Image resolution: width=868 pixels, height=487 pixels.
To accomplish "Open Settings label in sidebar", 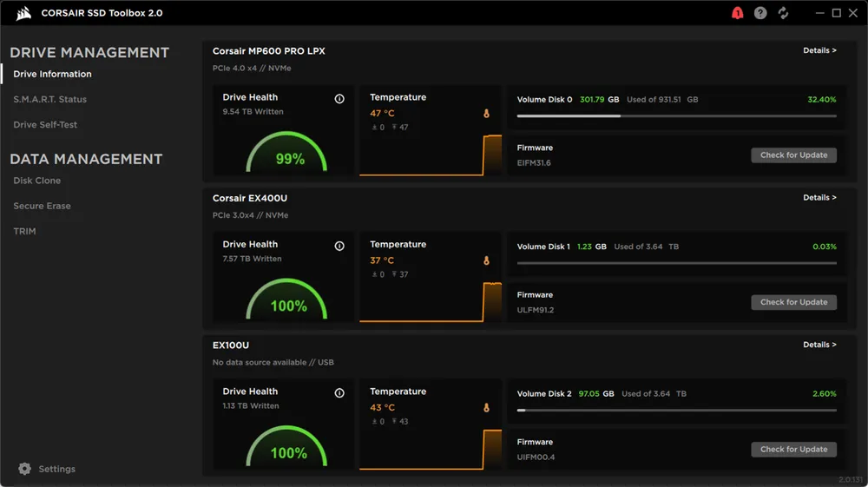I will [57, 469].
